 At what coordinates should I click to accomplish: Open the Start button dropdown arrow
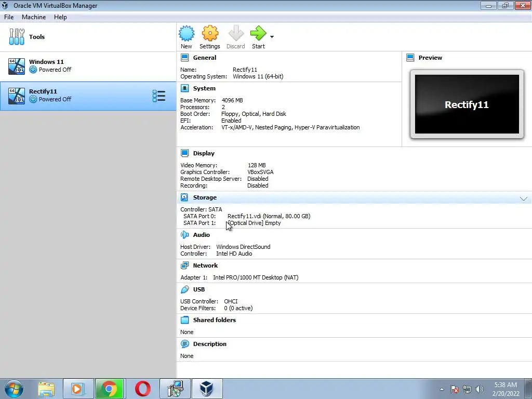point(272,37)
